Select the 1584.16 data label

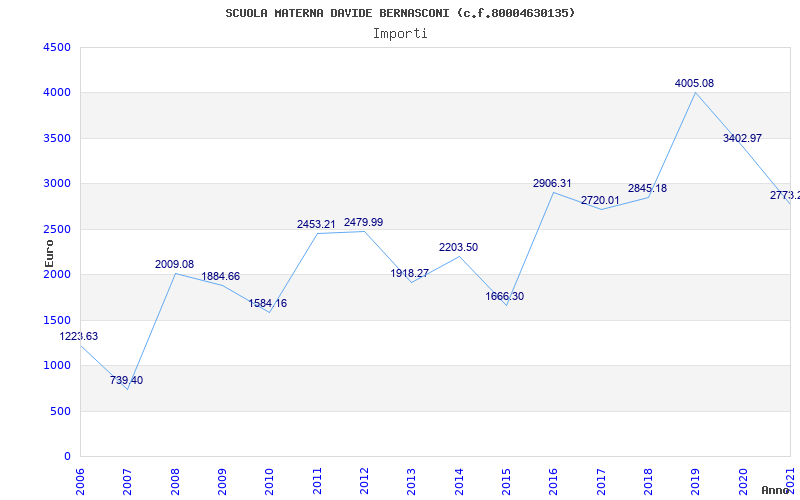point(267,304)
